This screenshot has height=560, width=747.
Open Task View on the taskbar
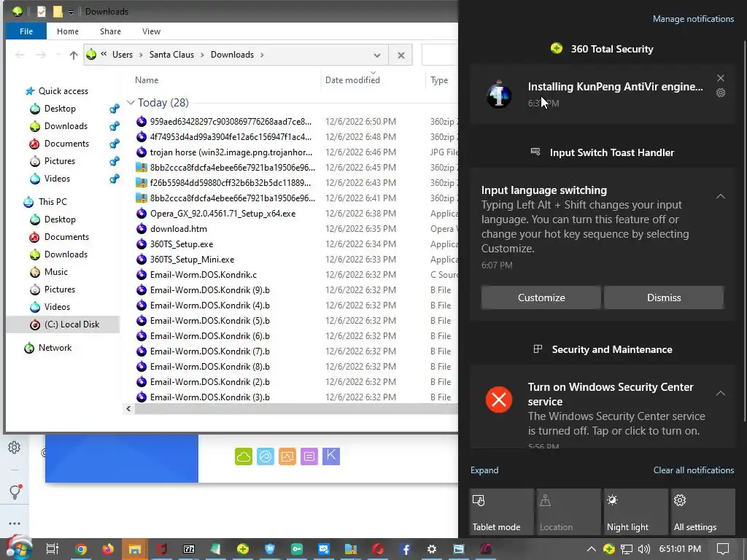tap(52, 549)
